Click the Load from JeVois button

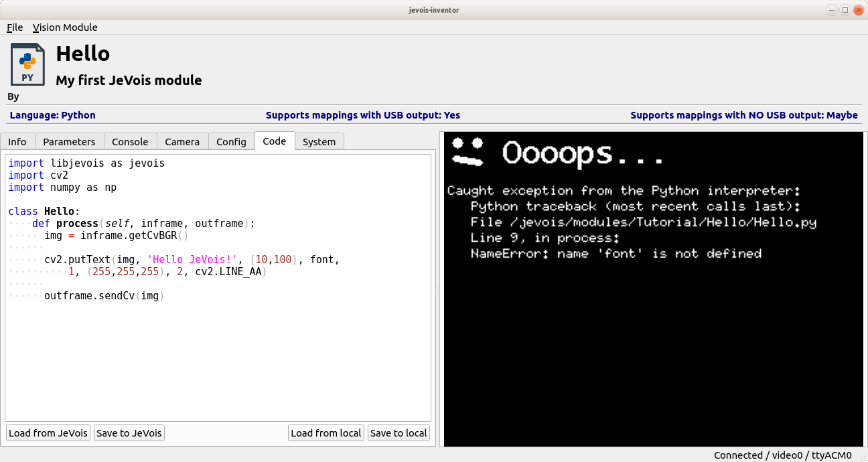pos(48,433)
